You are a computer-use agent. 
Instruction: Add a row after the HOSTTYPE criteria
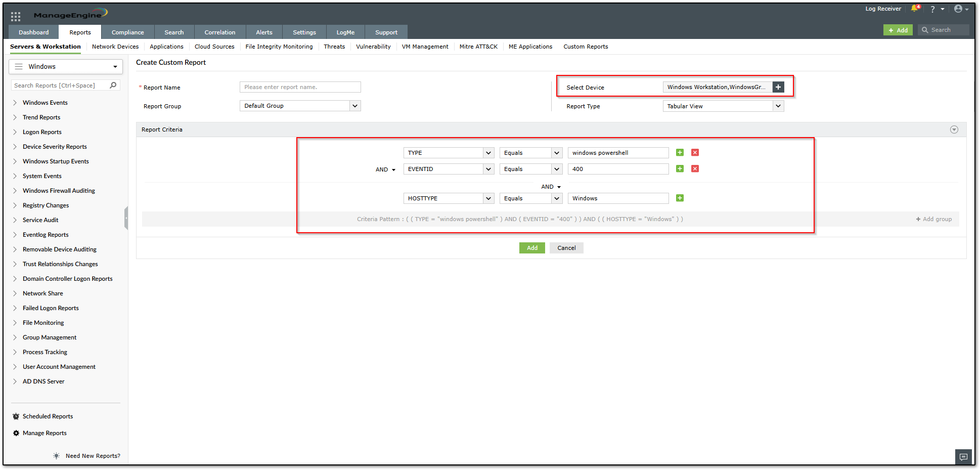coord(680,198)
